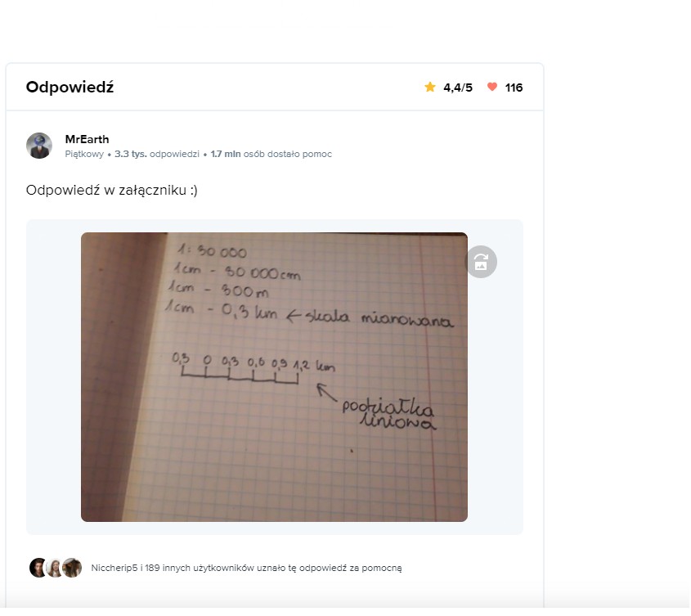Click the 'Odpowiedź w załączniku :)' text
Image resolution: width=691 pixels, height=616 pixels.
(112, 191)
